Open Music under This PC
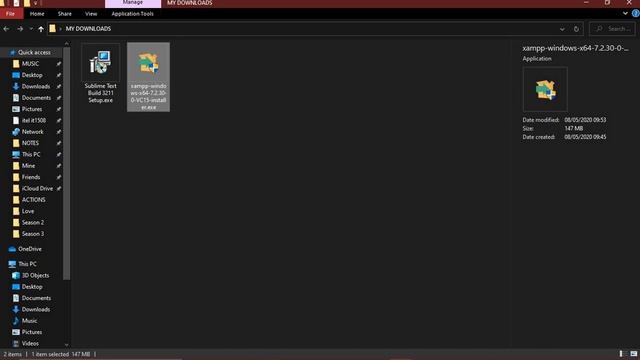Viewport: 640px width, 360px height. point(29,321)
